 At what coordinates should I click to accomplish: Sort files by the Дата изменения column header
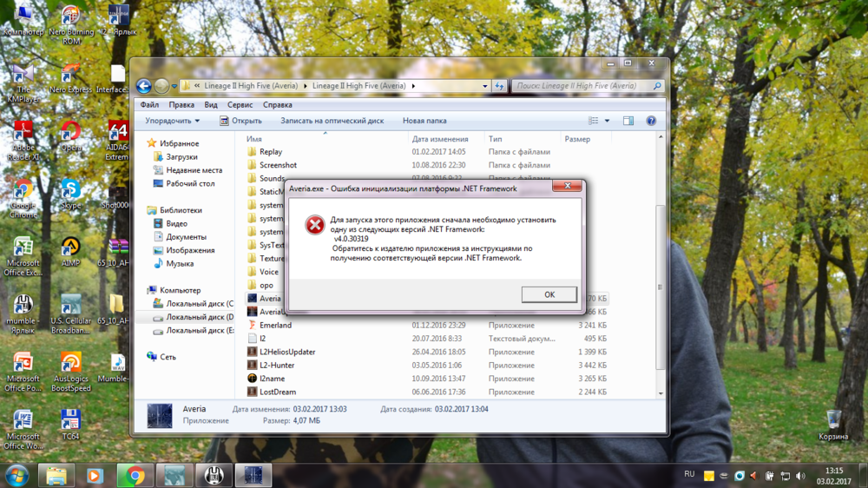point(440,139)
